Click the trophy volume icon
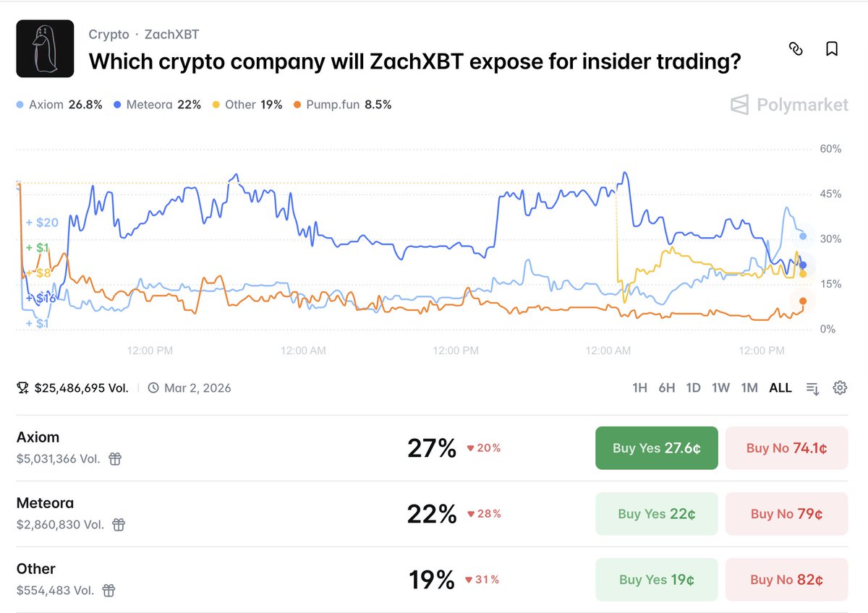 pyautogui.click(x=23, y=388)
